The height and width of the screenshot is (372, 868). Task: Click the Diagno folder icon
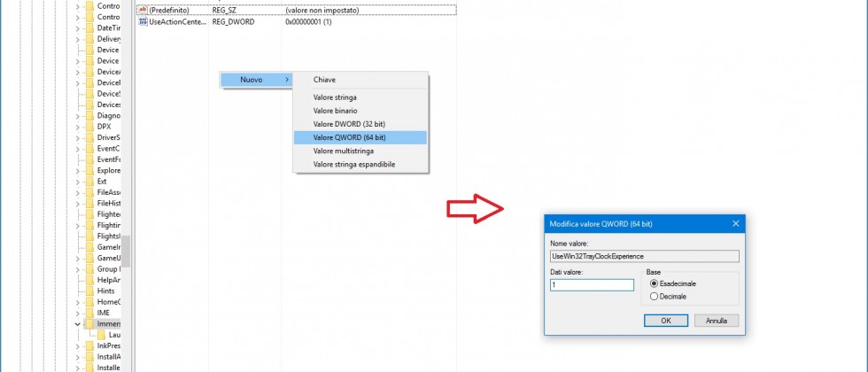point(89,116)
